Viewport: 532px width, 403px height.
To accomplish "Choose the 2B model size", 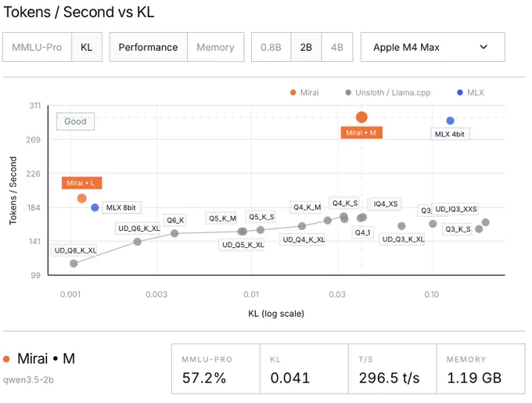I will click(x=306, y=47).
